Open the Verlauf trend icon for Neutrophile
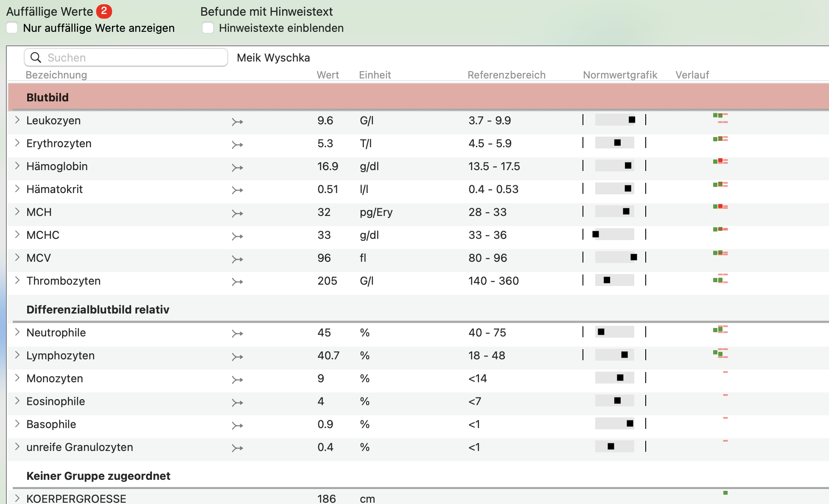Viewport: 829px width, 504px height. [x=720, y=329]
